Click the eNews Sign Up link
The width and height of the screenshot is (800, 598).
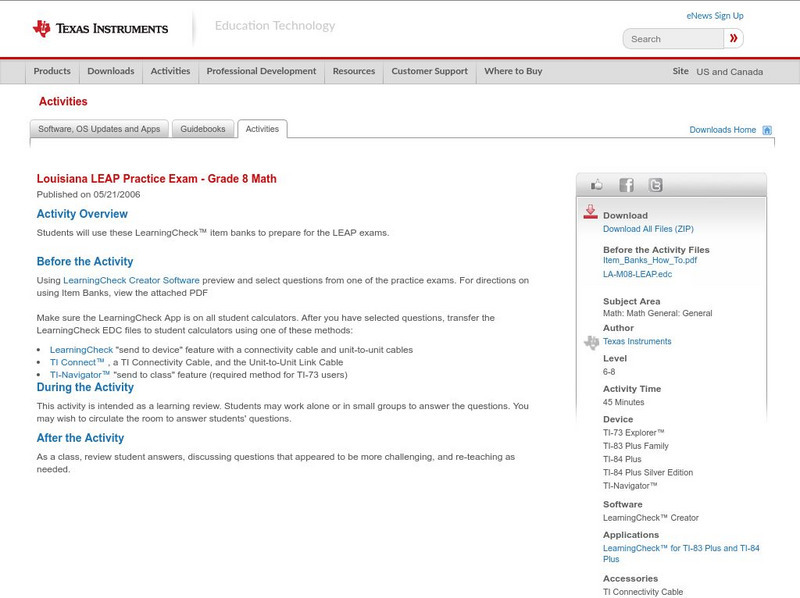coord(715,15)
